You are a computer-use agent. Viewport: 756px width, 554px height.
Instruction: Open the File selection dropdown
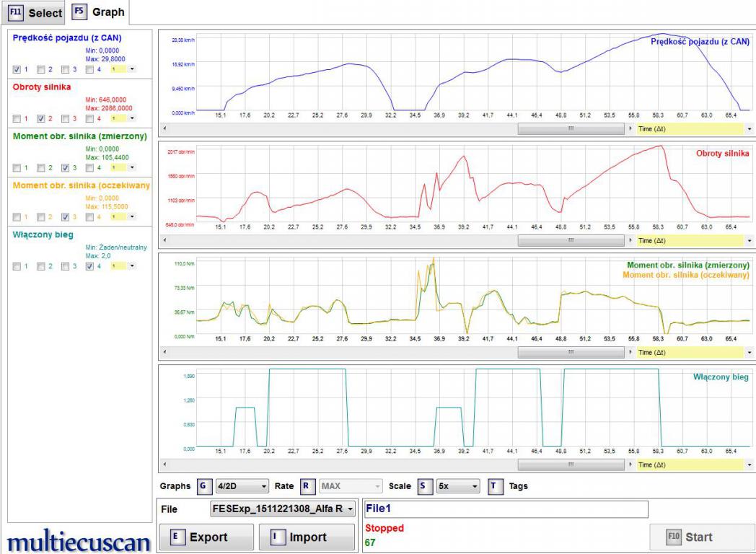pyautogui.click(x=283, y=510)
